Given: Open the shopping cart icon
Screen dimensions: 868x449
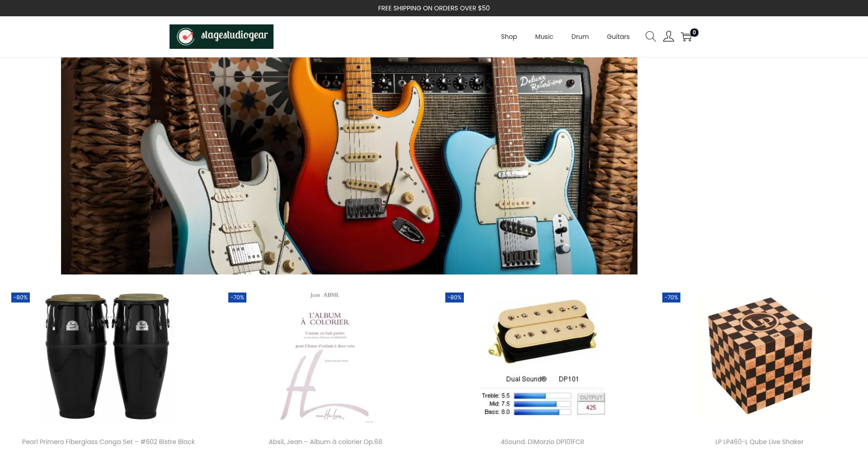Looking at the screenshot, I should pyautogui.click(x=686, y=37).
